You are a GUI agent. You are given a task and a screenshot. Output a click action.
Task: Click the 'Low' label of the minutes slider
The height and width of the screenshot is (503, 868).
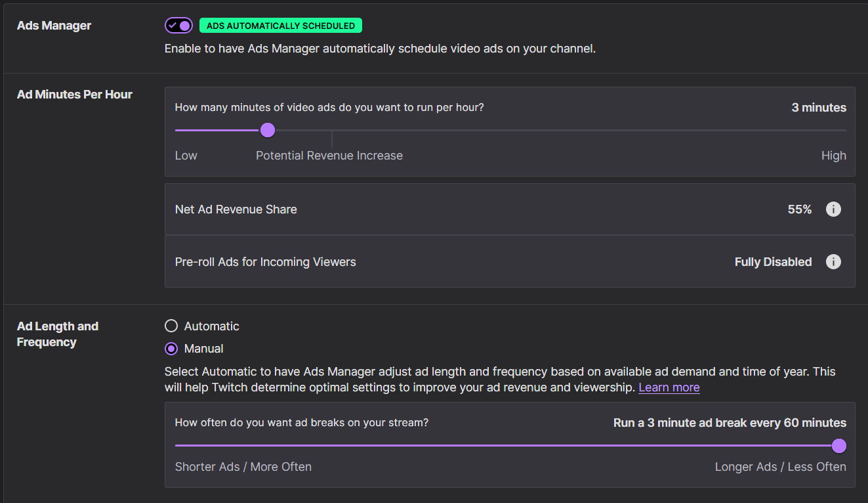[186, 156]
